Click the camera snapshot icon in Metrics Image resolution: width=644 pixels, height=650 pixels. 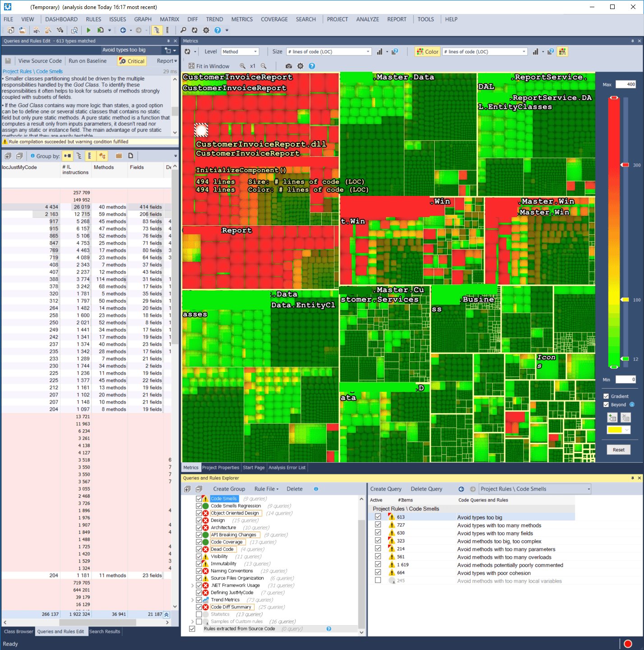289,66
